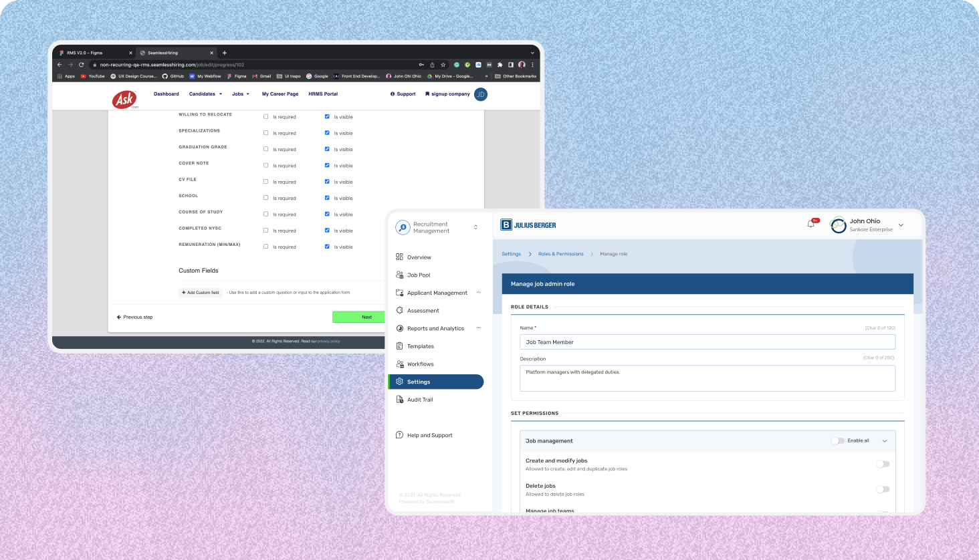Open the Apps grid bookmark
The height and width of the screenshot is (560, 979).
coord(66,76)
